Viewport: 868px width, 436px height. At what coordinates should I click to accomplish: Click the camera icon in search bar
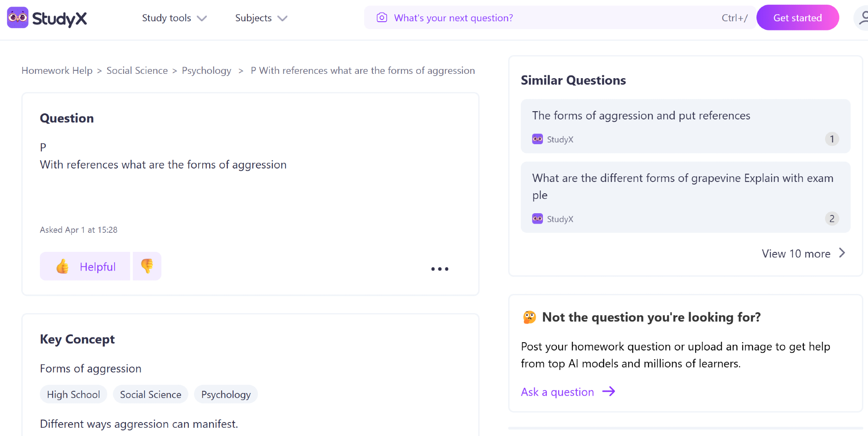(x=382, y=18)
